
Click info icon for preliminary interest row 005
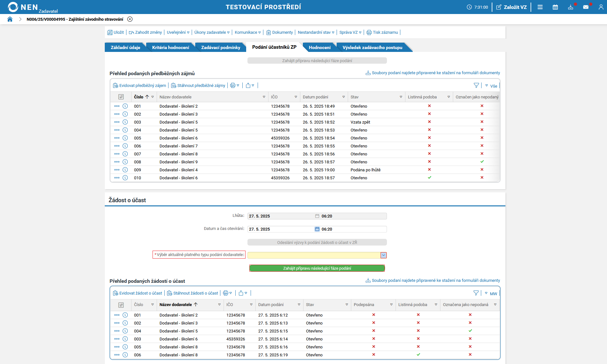coord(125,138)
